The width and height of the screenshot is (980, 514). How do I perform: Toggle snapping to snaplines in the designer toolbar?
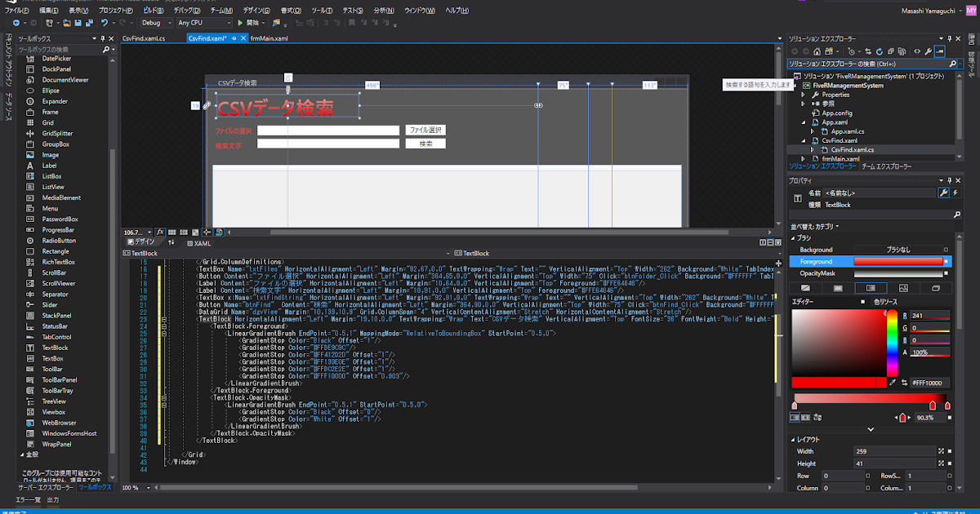[207, 232]
